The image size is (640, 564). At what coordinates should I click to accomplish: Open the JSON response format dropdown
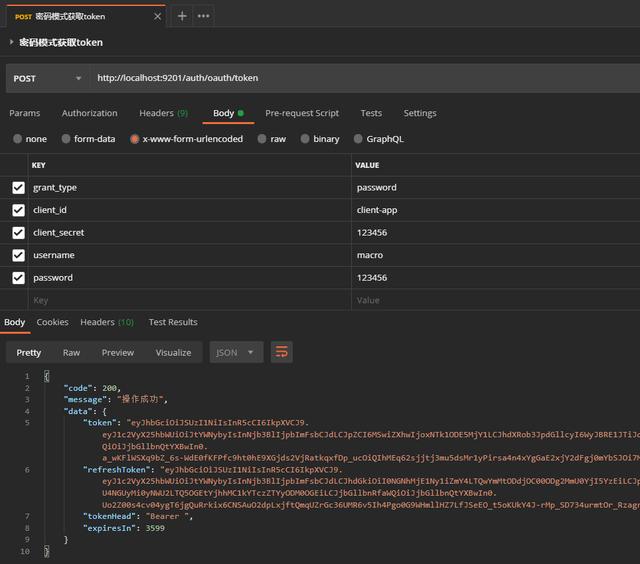(237, 352)
